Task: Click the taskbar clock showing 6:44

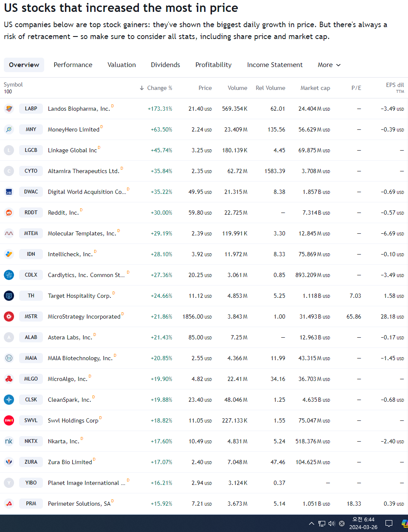Action: click(363, 524)
